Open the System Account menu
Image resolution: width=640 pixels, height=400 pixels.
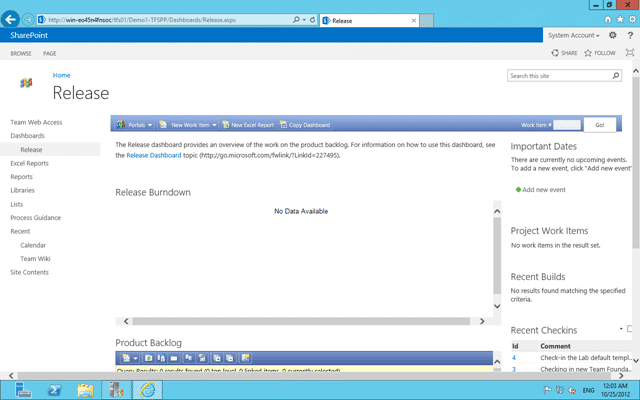point(573,36)
